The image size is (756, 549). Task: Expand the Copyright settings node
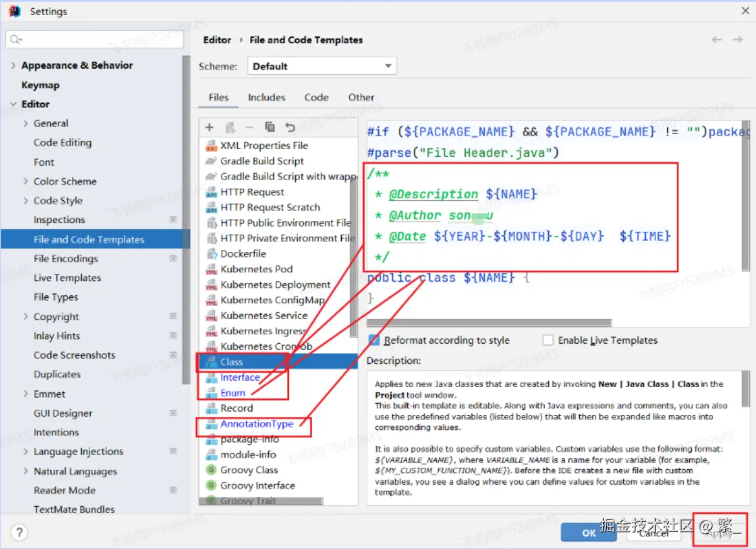tap(26, 317)
